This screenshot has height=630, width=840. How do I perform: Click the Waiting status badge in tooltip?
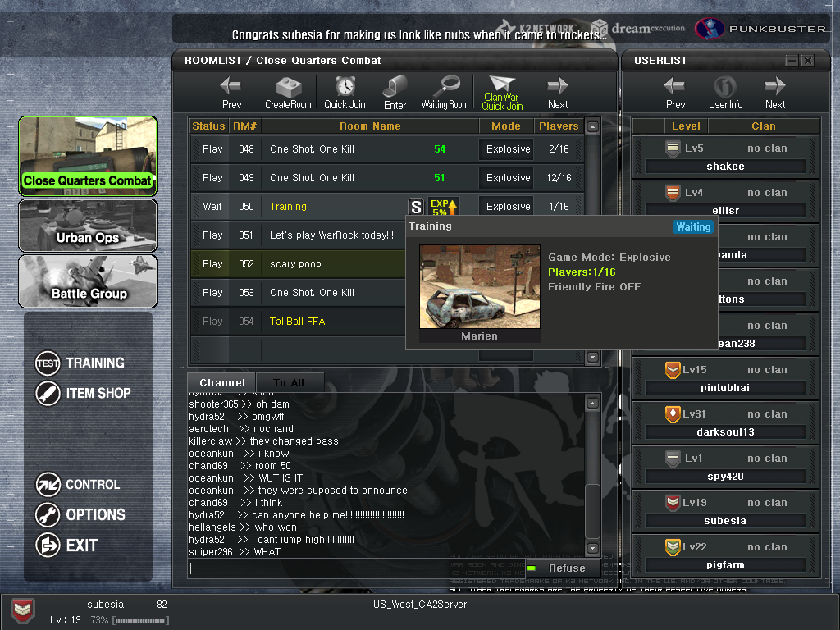[693, 226]
